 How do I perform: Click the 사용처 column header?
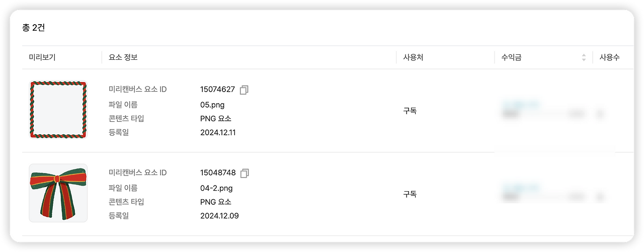[413, 57]
